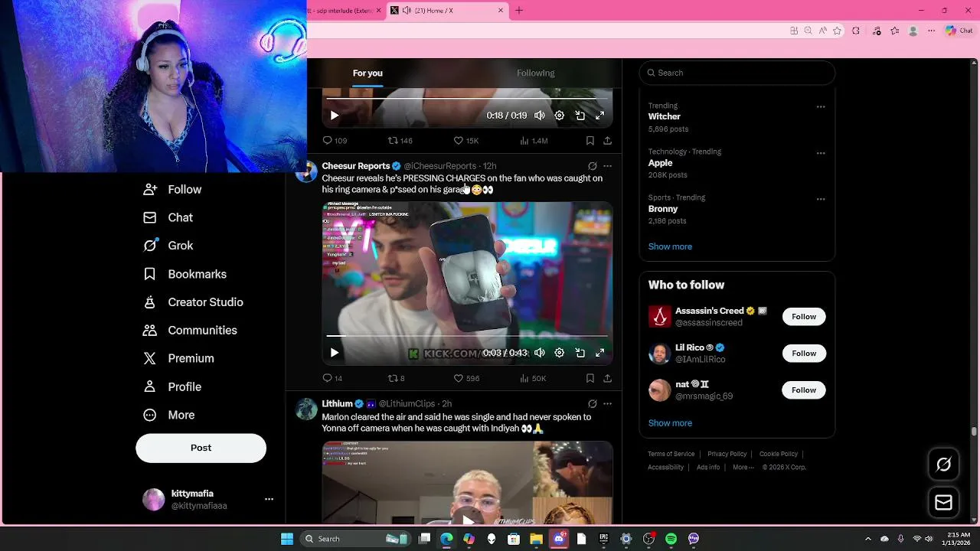The width and height of the screenshot is (980, 551).
Task: Reply to the Cheesur Reports post (14)
Action: click(x=332, y=378)
